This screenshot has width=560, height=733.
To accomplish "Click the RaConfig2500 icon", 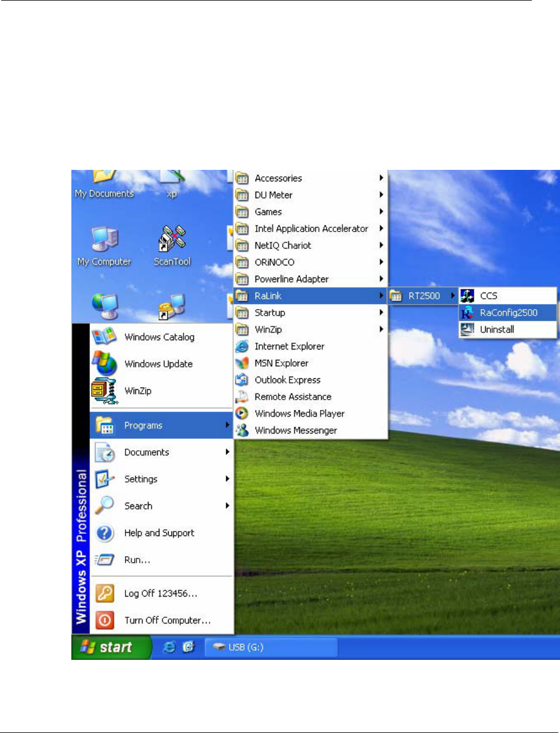I will 467,313.
